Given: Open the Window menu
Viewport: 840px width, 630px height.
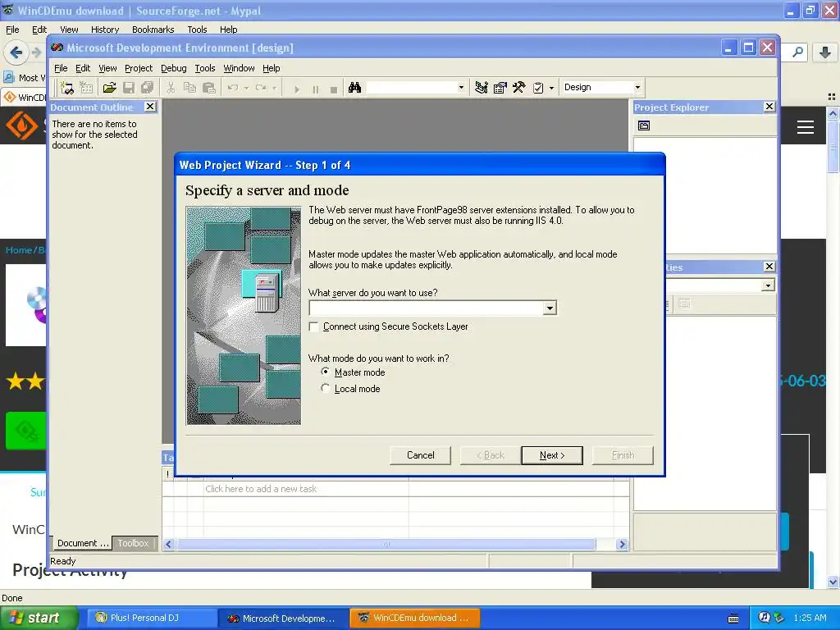Looking at the screenshot, I should click(x=239, y=68).
